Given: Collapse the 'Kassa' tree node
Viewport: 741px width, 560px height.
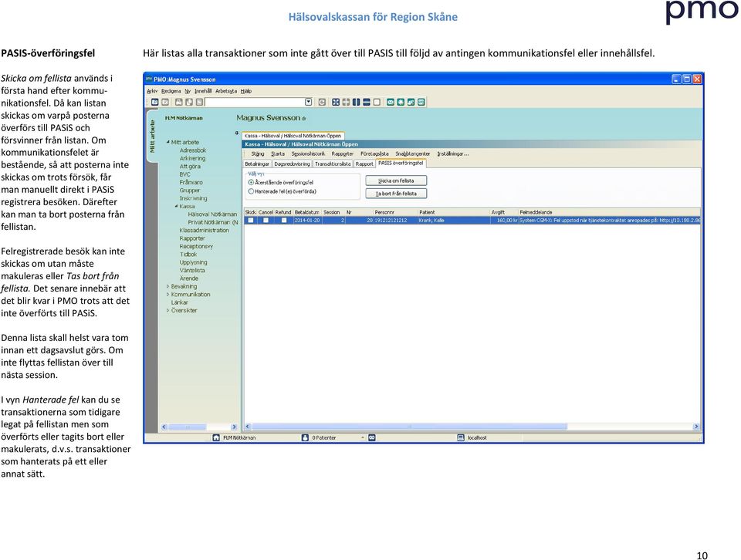Looking at the screenshot, I should click(176, 207).
